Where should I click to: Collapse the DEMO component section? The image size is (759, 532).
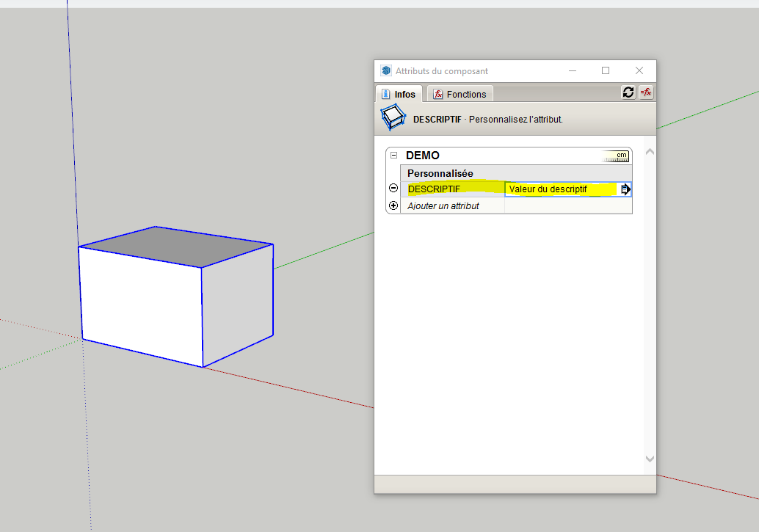click(x=394, y=156)
